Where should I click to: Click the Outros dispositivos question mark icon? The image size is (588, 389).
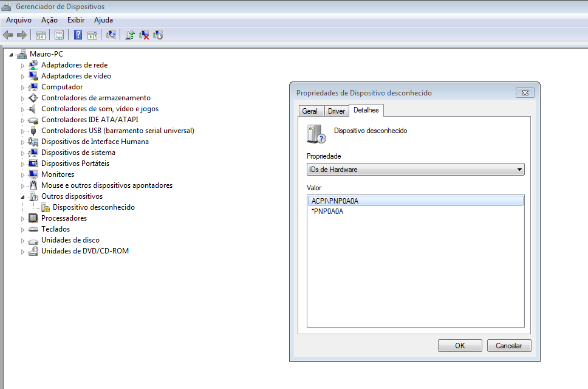tap(33, 196)
